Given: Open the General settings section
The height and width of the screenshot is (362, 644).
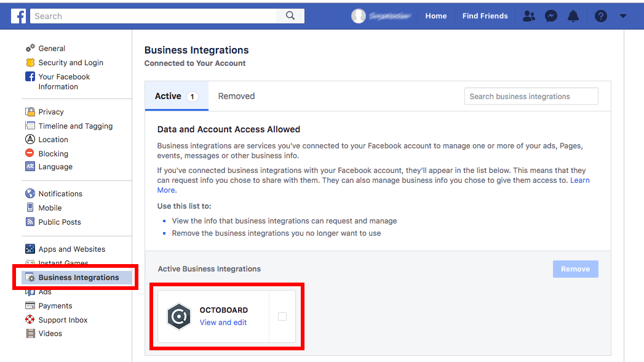Looking at the screenshot, I should [x=52, y=49].
